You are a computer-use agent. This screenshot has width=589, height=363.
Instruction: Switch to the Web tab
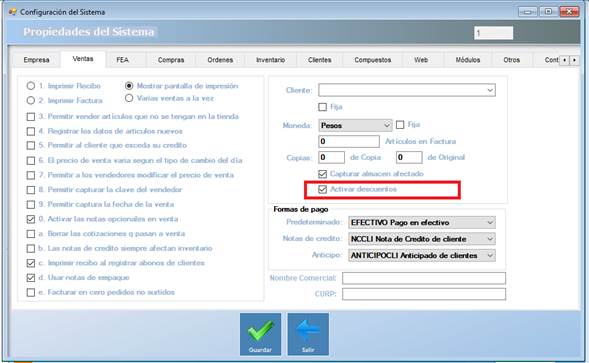[421, 60]
